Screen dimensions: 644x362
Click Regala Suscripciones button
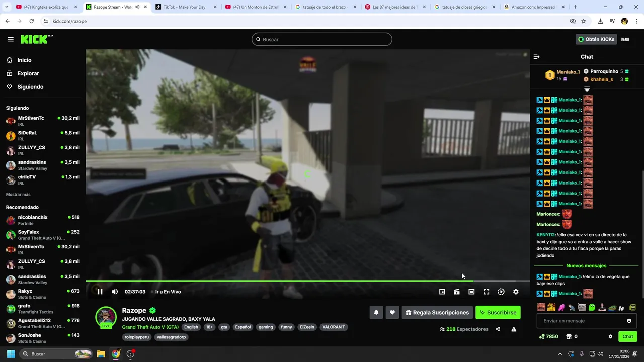437,312
